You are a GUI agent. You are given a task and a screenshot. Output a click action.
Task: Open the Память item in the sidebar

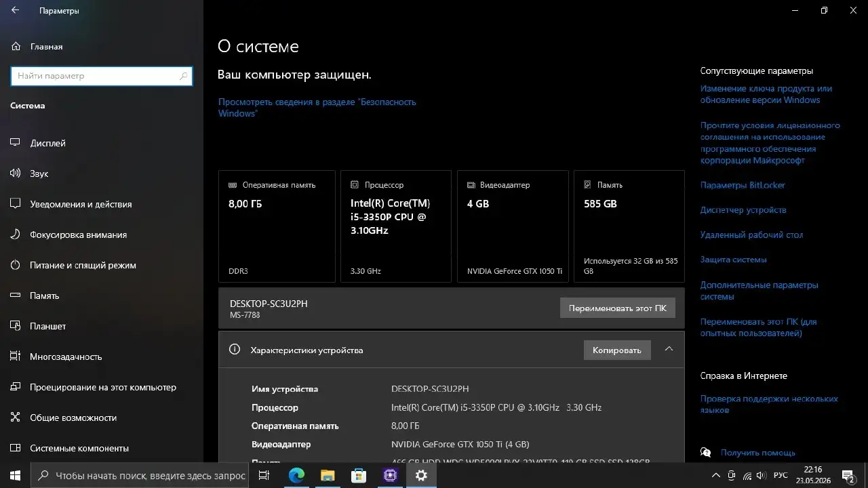pyautogui.click(x=102, y=296)
